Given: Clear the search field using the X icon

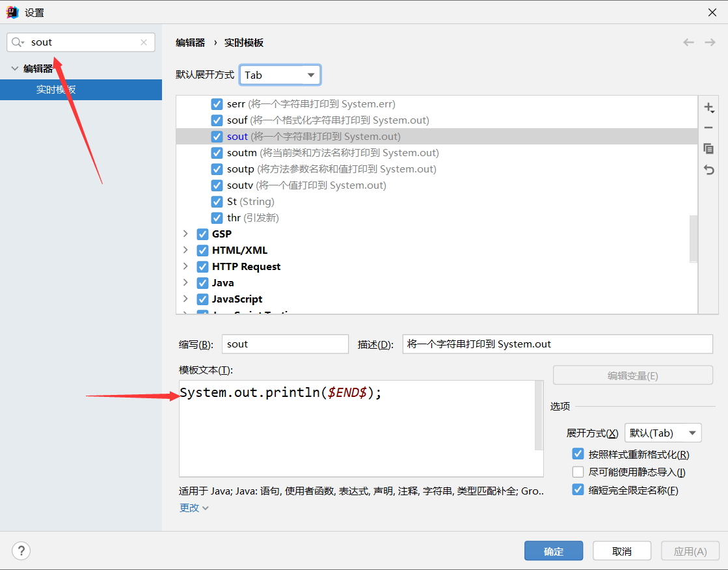Looking at the screenshot, I should (x=143, y=42).
